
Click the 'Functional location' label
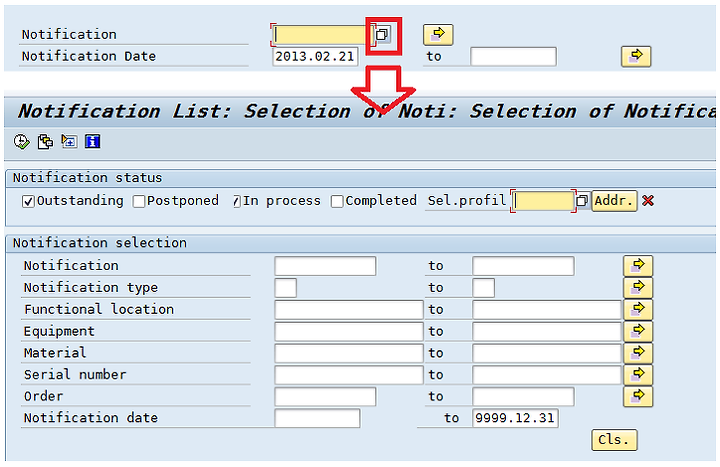[99, 309]
